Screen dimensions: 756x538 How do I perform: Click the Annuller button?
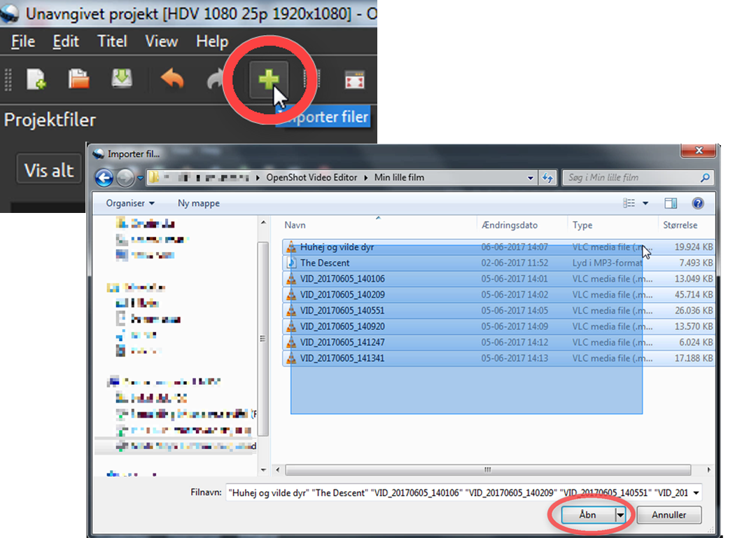pyautogui.click(x=668, y=515)
